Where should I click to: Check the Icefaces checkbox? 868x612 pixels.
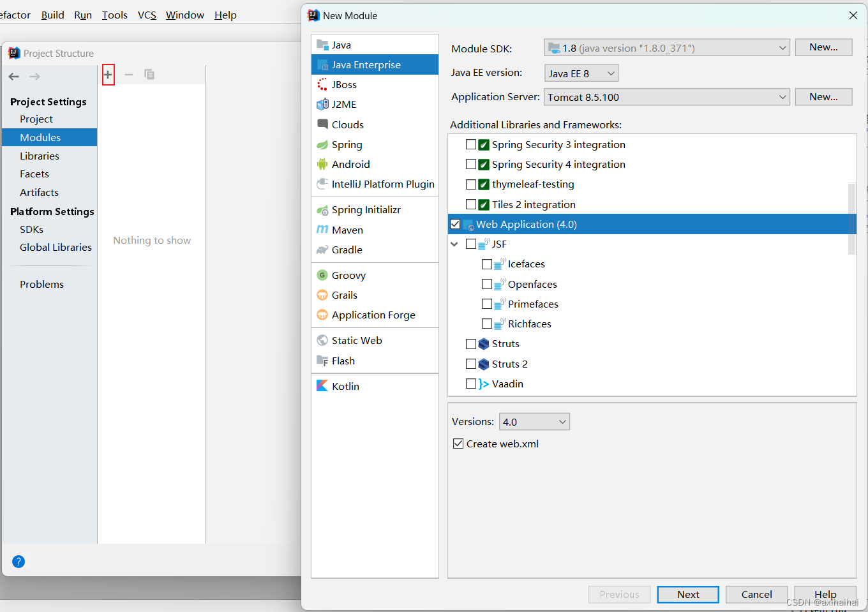(487, 264)
